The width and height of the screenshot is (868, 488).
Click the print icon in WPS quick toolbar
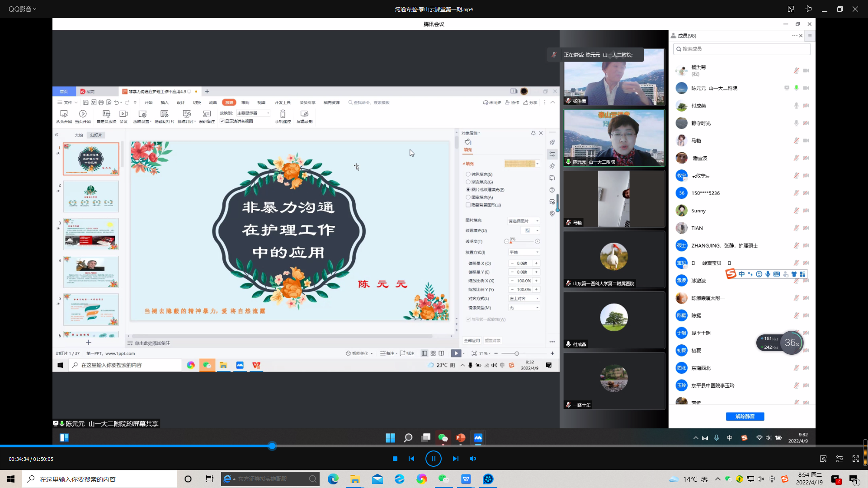(101, 103)
